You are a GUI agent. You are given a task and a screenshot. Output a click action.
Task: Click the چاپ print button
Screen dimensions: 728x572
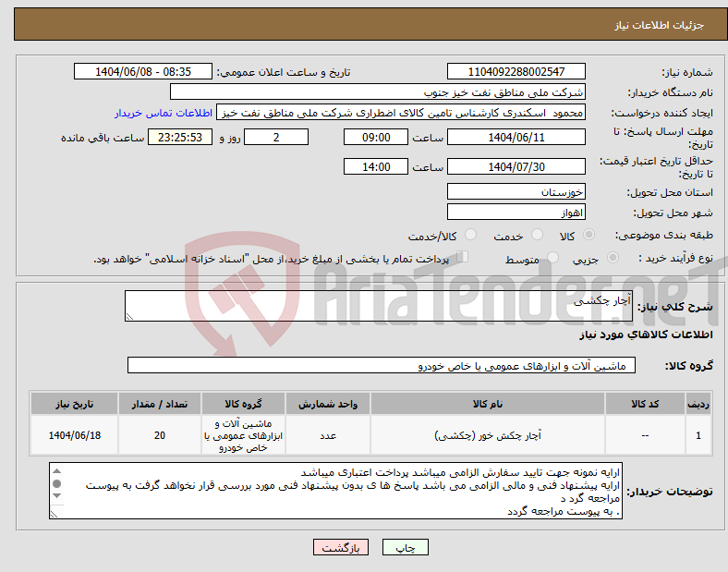(x=406, y=547)
